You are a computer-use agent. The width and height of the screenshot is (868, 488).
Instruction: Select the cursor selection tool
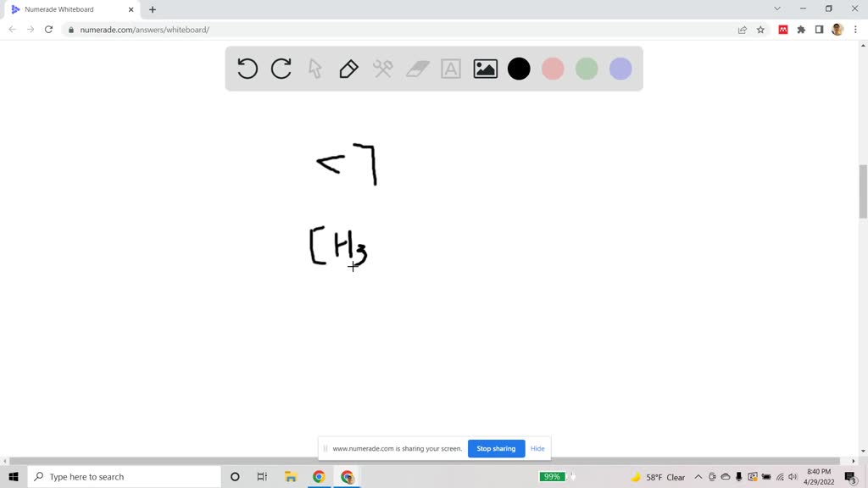coord(314,69)
